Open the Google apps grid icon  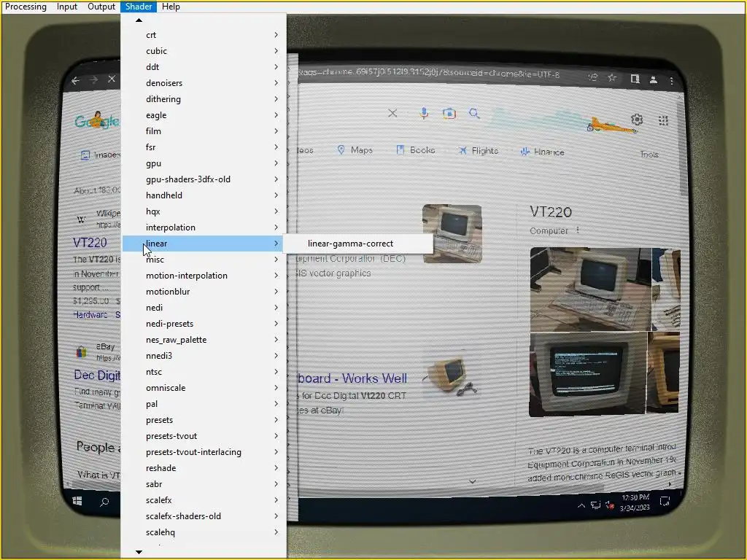[663, 120]
